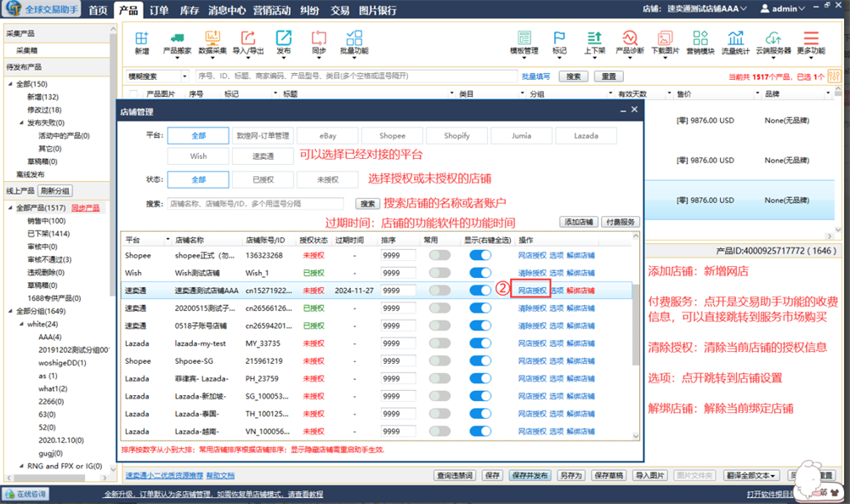The image size is (850, 504).
Task: Open the 图片银行 tab
Action: click(x=377, y=9)
